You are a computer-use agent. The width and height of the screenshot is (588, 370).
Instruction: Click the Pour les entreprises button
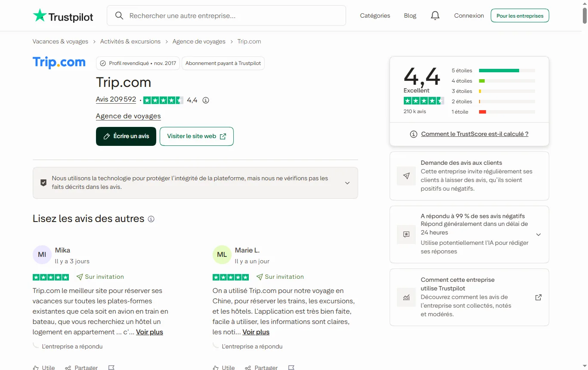(520, 15)
